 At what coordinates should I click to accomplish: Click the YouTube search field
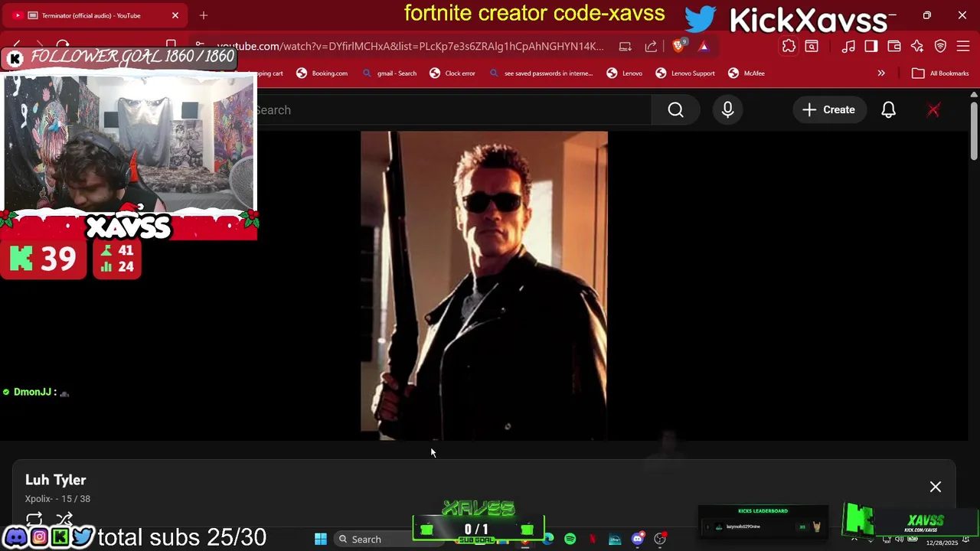point(452,110)
